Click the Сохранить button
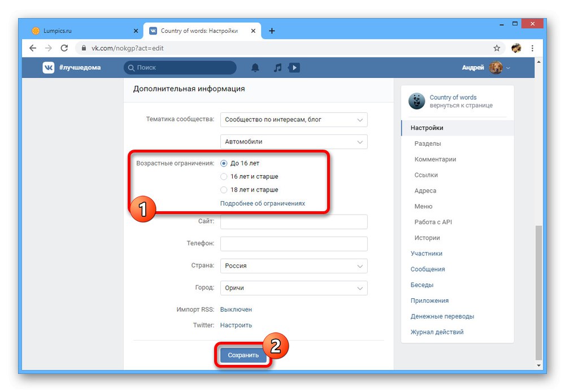 coord(243,355)
